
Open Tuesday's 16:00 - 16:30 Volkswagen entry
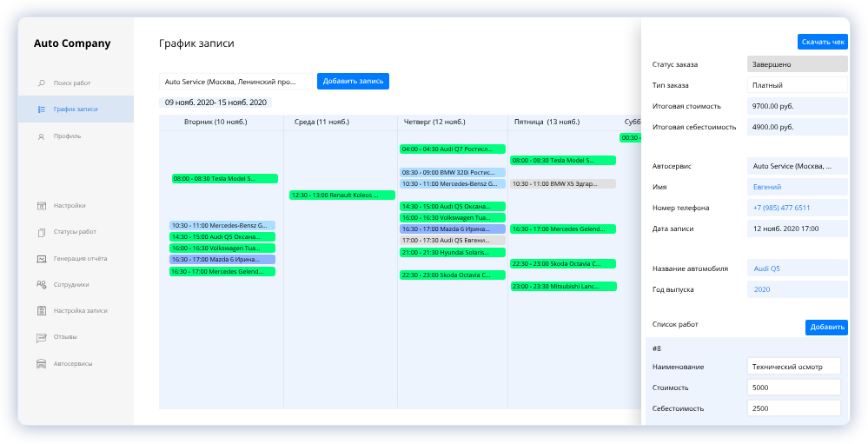coord(222,249)
